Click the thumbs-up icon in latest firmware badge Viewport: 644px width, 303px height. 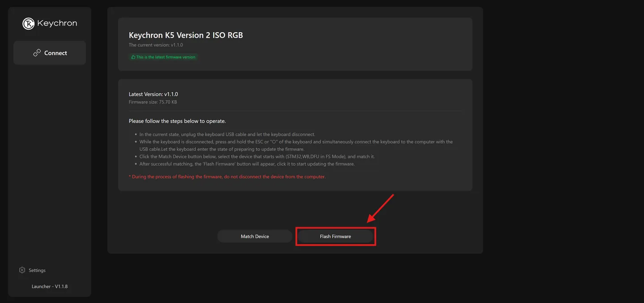click(133, 57)
